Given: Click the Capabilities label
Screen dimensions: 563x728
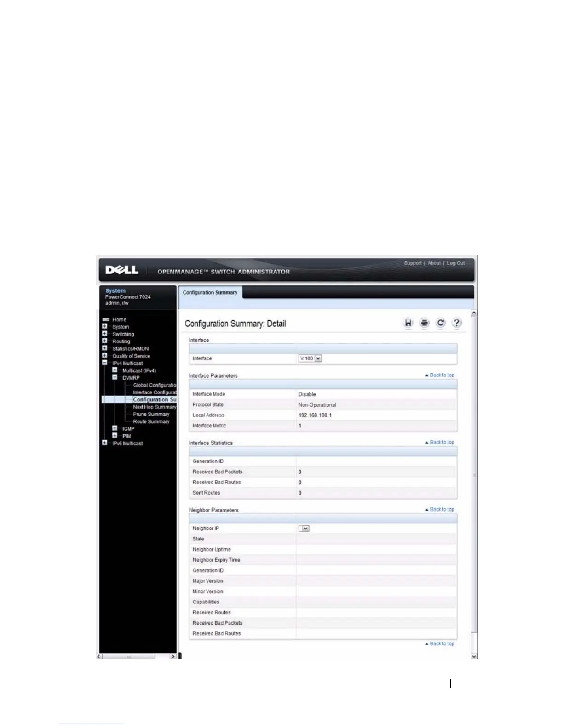Looking at the screenshot, I should 206,602.
